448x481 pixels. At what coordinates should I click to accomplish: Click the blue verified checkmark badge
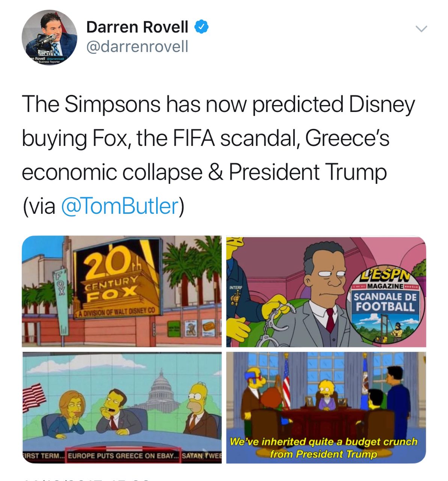click(x=202, y=27)
